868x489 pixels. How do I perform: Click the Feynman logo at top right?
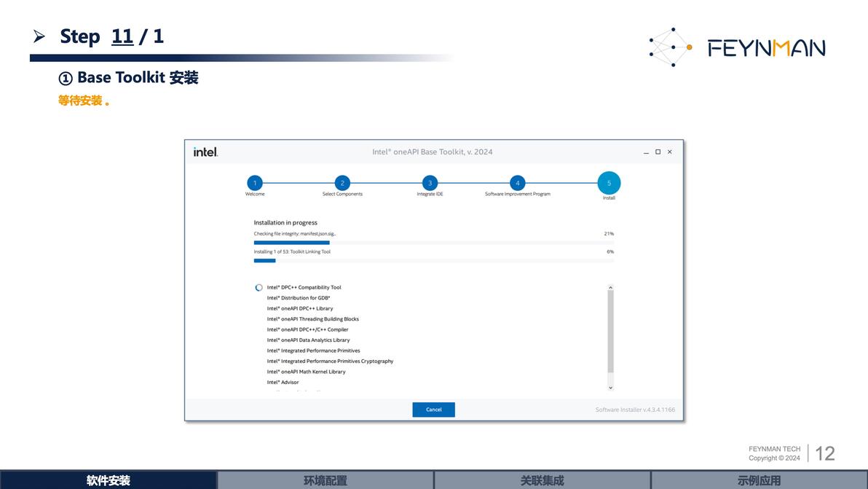737,47
